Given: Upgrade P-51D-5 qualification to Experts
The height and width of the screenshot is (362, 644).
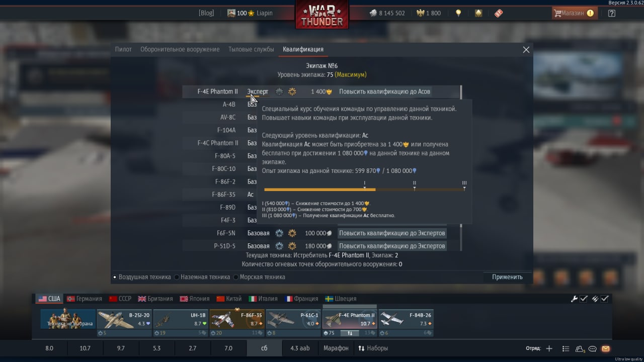Looking at the screenshot, I should (392, 246).
